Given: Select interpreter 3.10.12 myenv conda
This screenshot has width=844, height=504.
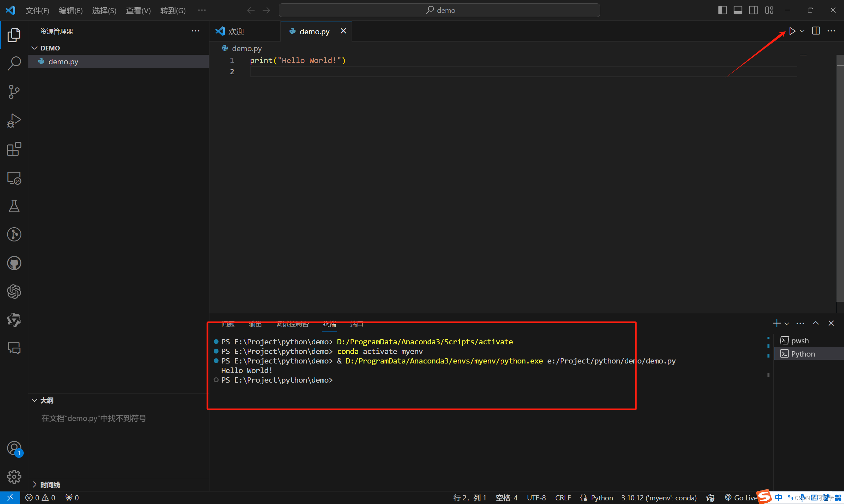Looking at the screenshot, I should click(x=659, y=498).
